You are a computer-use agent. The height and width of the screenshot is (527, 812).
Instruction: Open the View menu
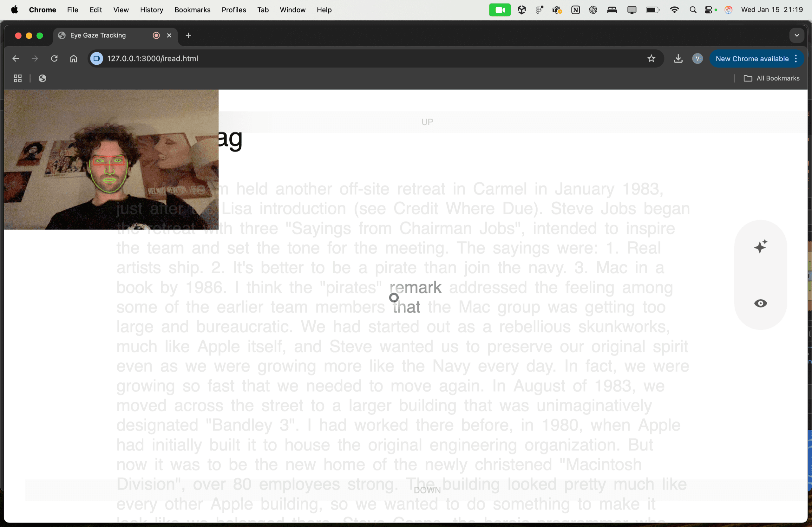(x=121, y=10)
